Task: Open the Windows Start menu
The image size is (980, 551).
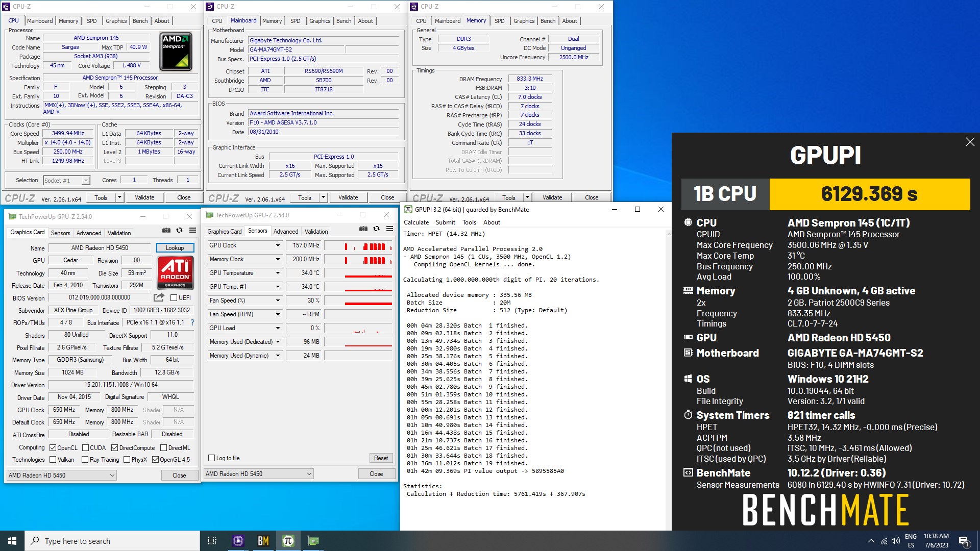Action: pos(12,541)
